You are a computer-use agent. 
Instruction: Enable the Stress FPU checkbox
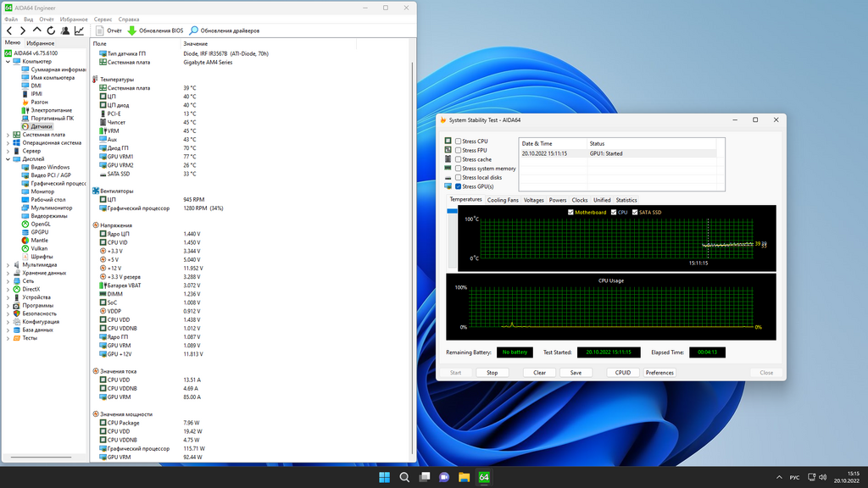click(x=458, y=150)
